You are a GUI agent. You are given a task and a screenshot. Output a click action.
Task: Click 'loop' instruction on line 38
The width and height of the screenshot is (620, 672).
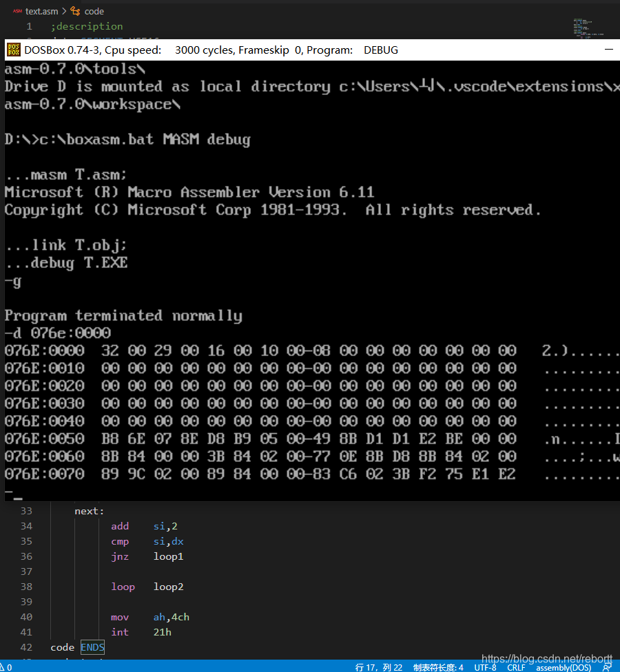click(x=123, y=587)
